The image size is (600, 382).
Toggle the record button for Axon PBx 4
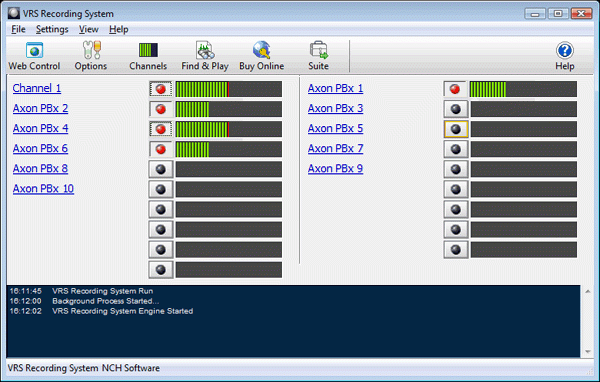[x=161, y=129]
